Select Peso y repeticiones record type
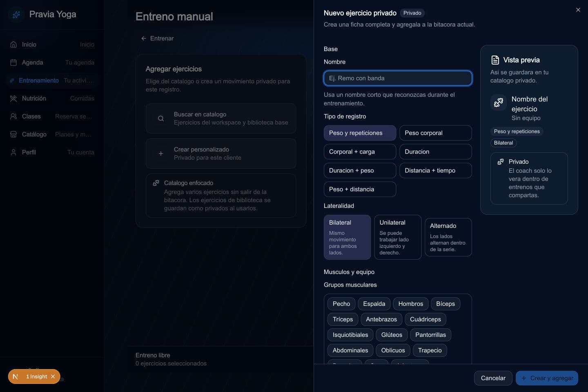 (360, 133)
